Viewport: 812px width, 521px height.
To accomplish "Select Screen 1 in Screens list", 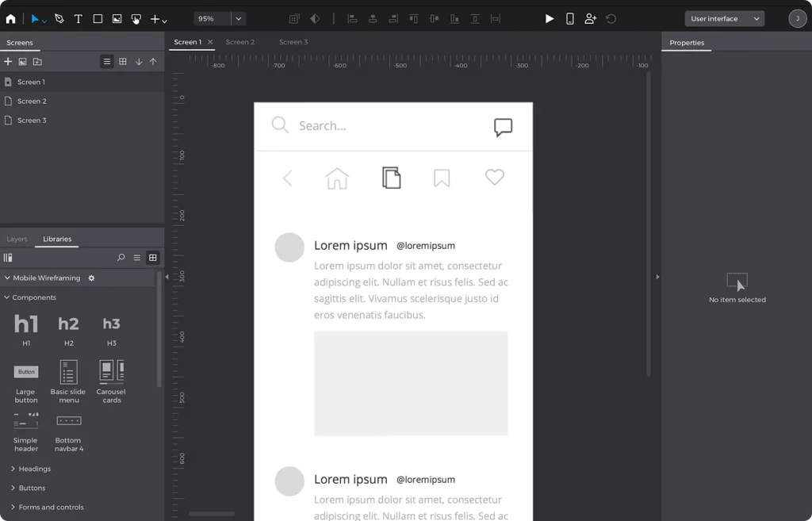I will tap(82, 82).
